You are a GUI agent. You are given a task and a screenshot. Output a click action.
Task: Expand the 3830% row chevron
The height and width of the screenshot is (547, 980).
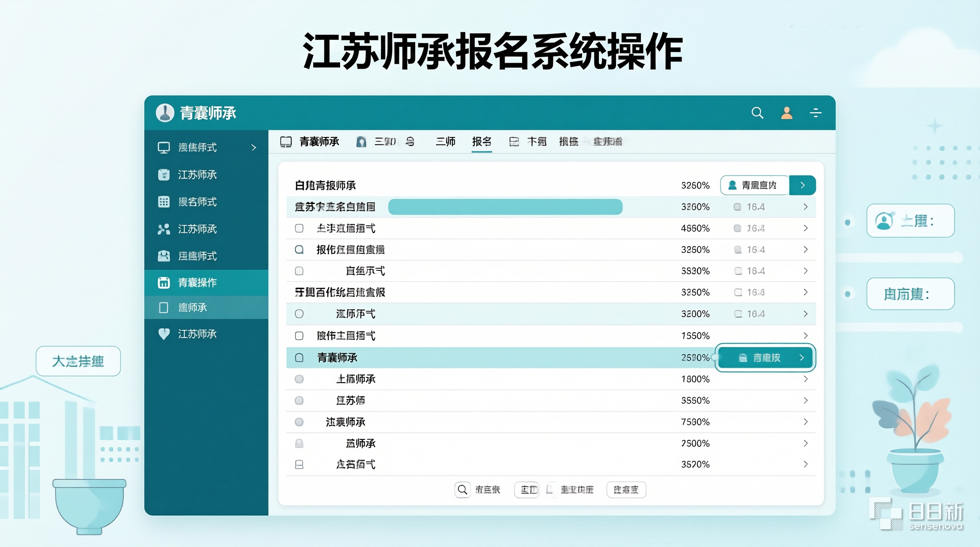(806, 271)
